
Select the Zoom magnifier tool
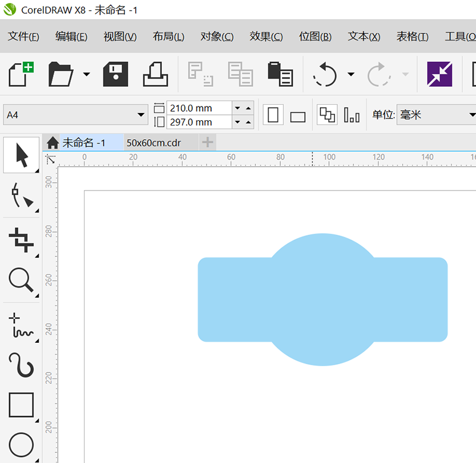[21, 279]
